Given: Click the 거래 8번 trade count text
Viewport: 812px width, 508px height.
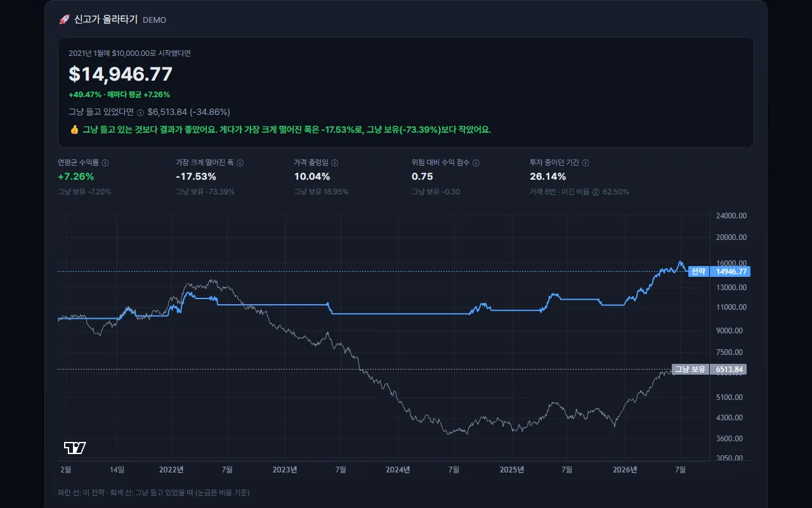Looking at the screenshot, I should (x=543, y=192).
